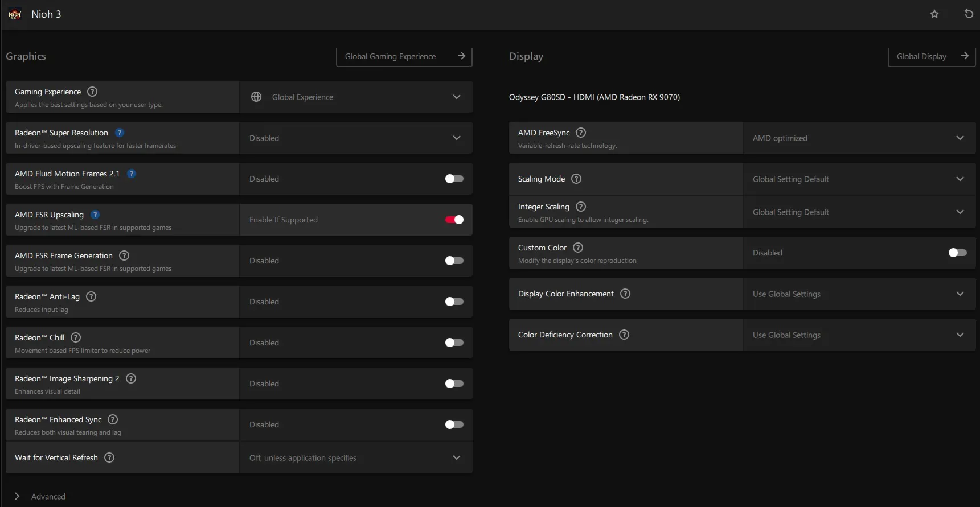Enable AMD FSR Frame Generation toggle

coord(454,261)
